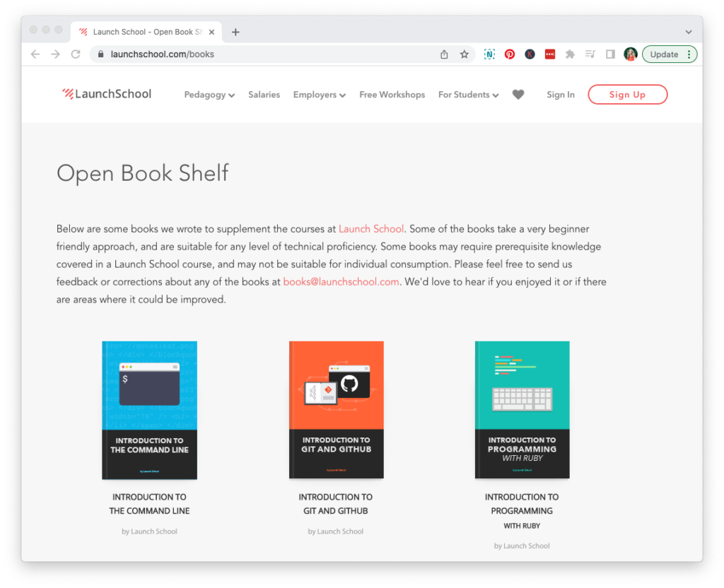Expand the For Students dropdown
Viewport: 724px width, 588px height.
coord(468,94)
